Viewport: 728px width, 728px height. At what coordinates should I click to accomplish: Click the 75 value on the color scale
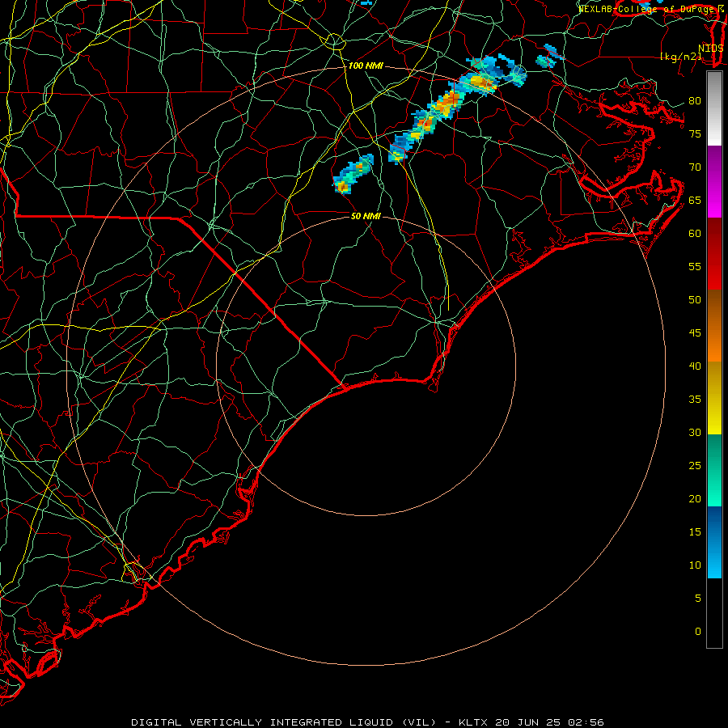pos(695,133)
